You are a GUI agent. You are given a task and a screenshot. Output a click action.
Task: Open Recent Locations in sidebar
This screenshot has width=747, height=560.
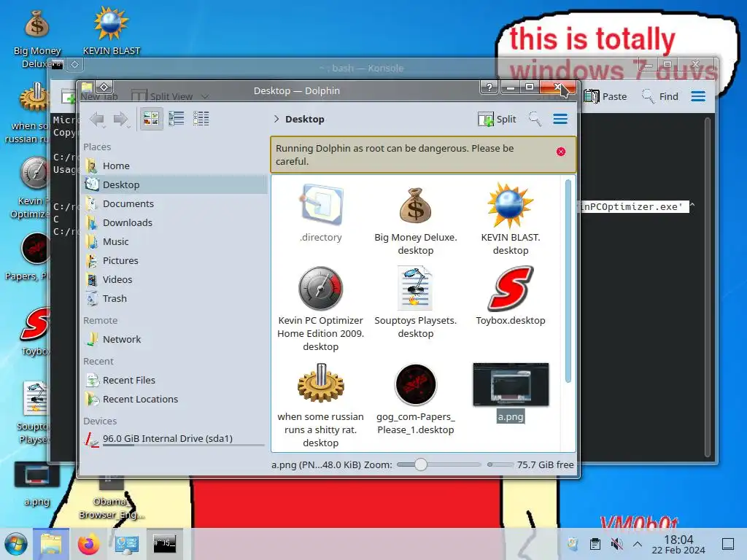coord(174,400)
